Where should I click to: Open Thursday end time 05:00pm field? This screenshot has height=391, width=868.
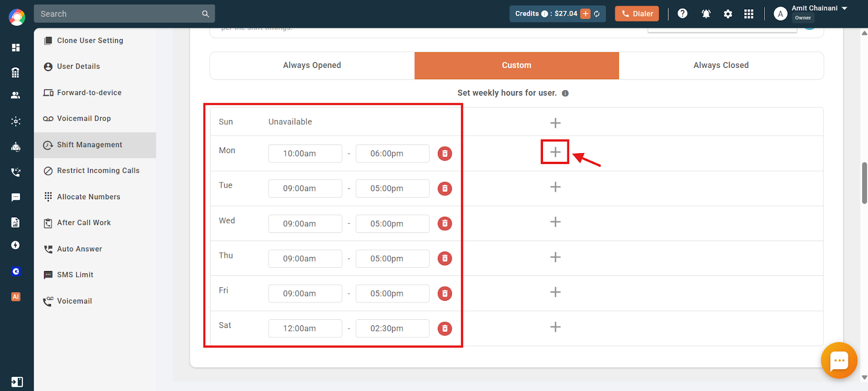tap(392, 258)
